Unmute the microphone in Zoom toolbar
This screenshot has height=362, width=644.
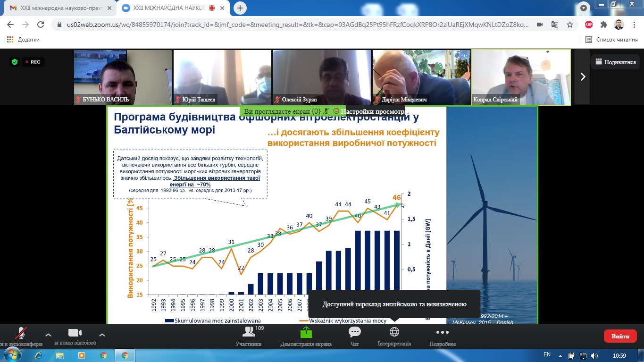pos(21,333)
